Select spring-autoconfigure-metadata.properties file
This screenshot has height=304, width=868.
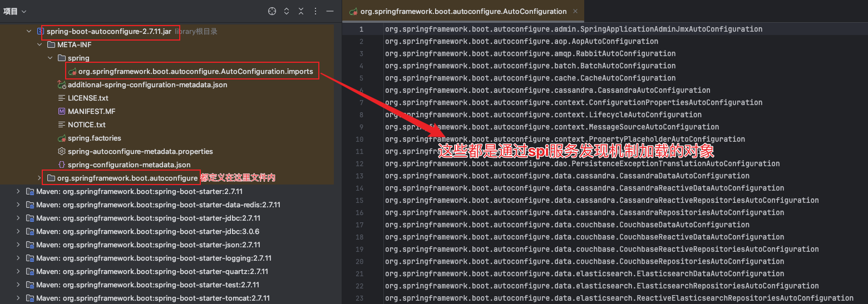[x=140, y=152]
